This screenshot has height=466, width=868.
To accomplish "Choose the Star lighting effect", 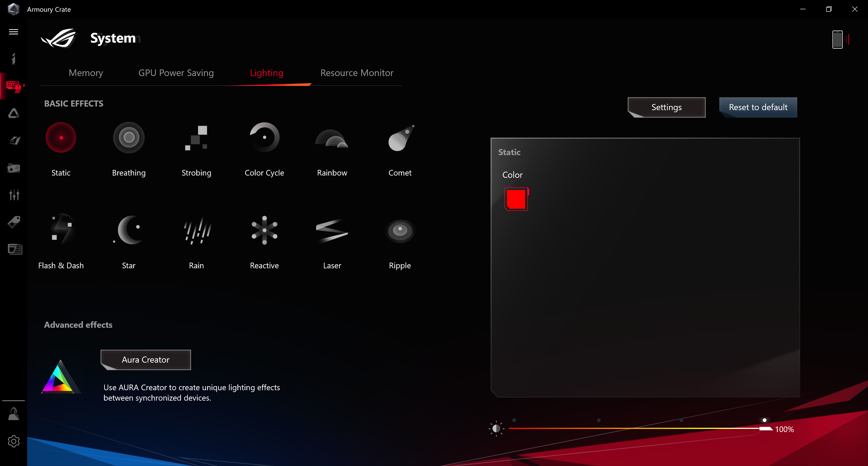I will [129, 230].
